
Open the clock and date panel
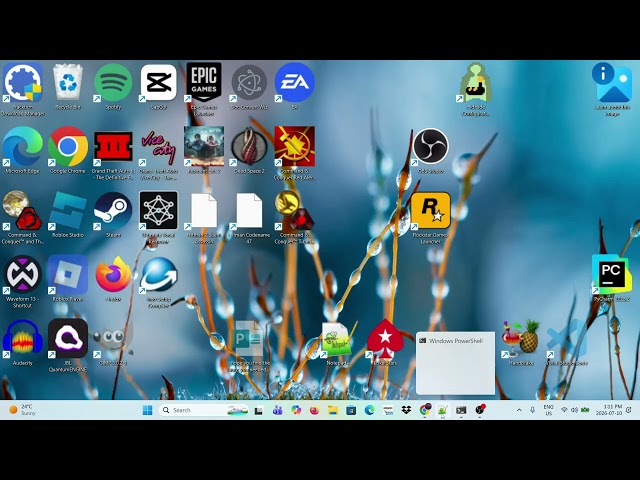(608, 410)
